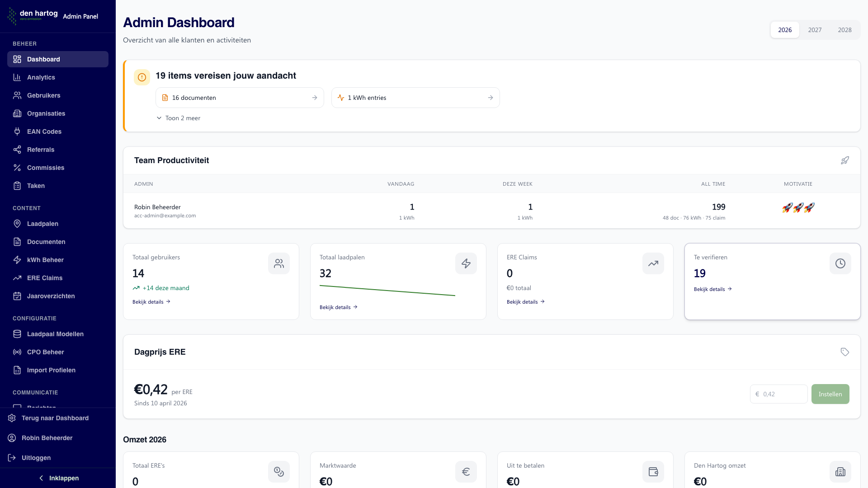Open EAN Codes plug icon
This screenshot has height=488, width=868.
pyautogui.click(x=17, y=131)
